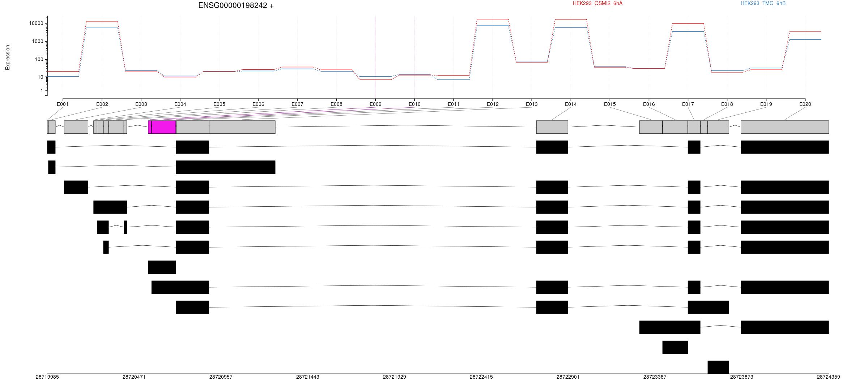868x383 pixels.
Task: Select exon bin label E006
Action: (x=258, y=104)
